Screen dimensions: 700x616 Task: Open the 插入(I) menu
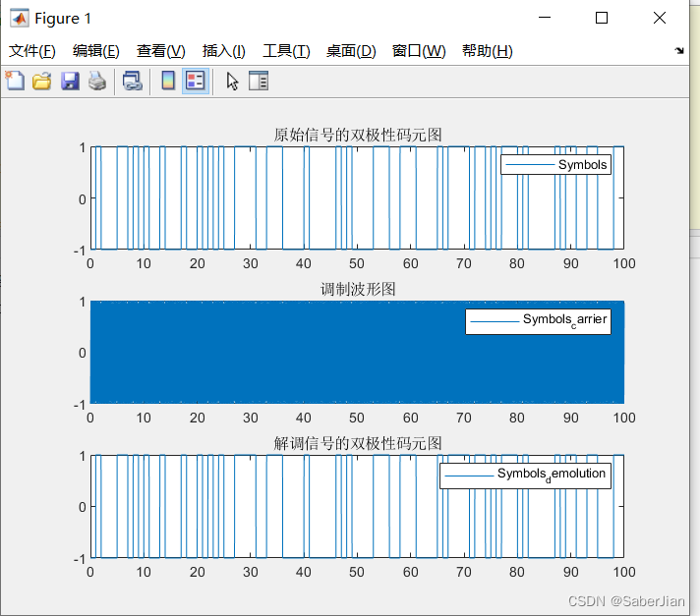pyautogui.click(x=223, y=51)
